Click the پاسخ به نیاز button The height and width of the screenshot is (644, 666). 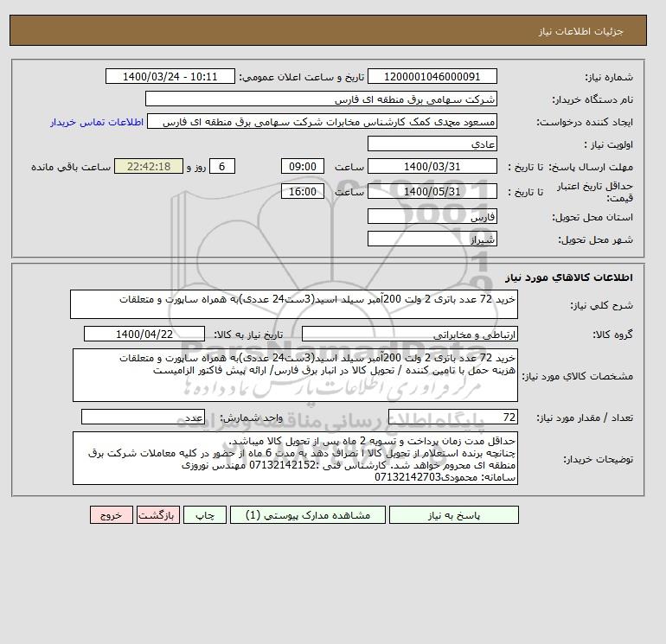(453, 515)
